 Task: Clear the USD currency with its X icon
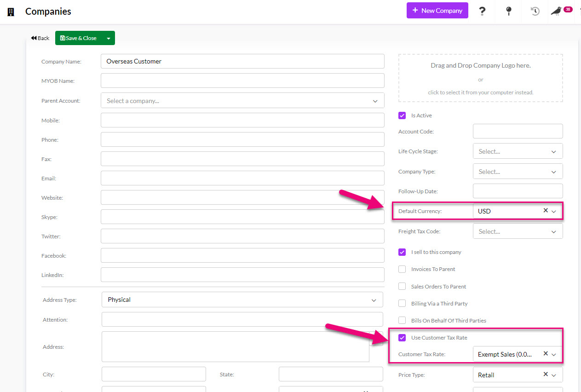tap(545, 211)
